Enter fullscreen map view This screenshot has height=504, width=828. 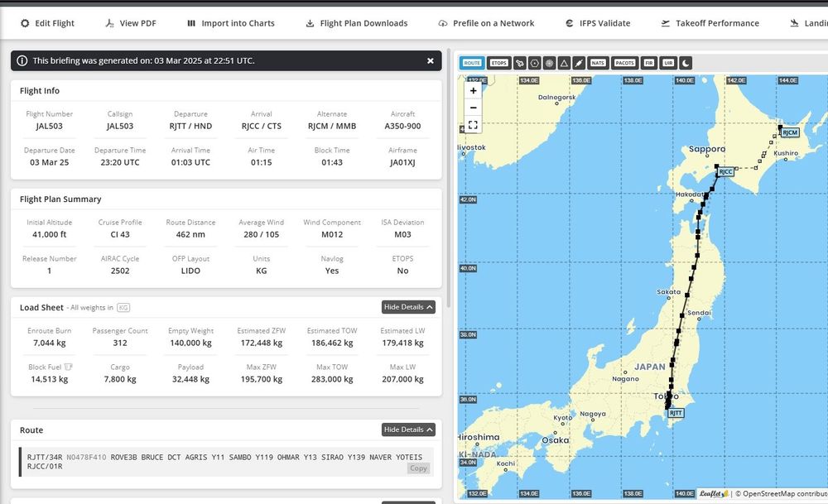473,125
